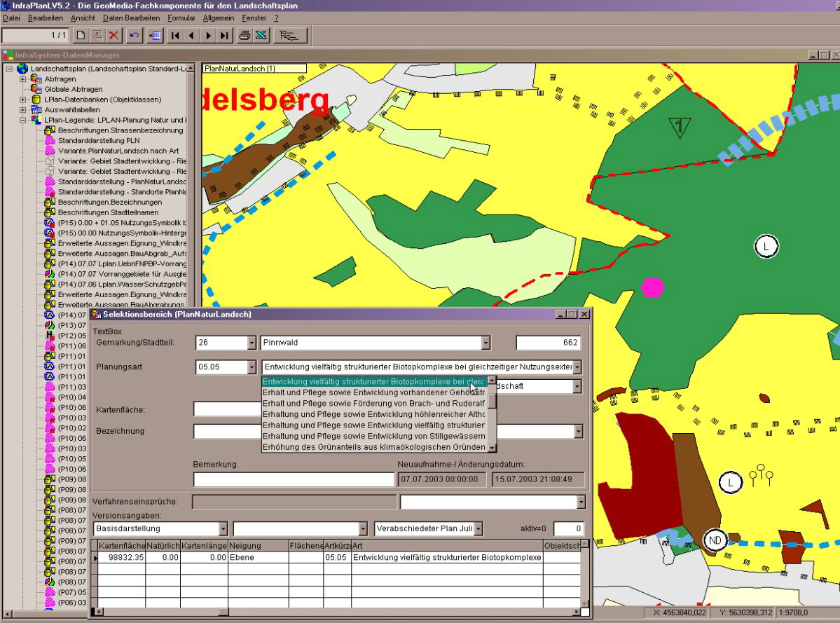Viewport: 840px width, 623px height.
Task: Jump to first record in toolbar
Action: point(175,35)
